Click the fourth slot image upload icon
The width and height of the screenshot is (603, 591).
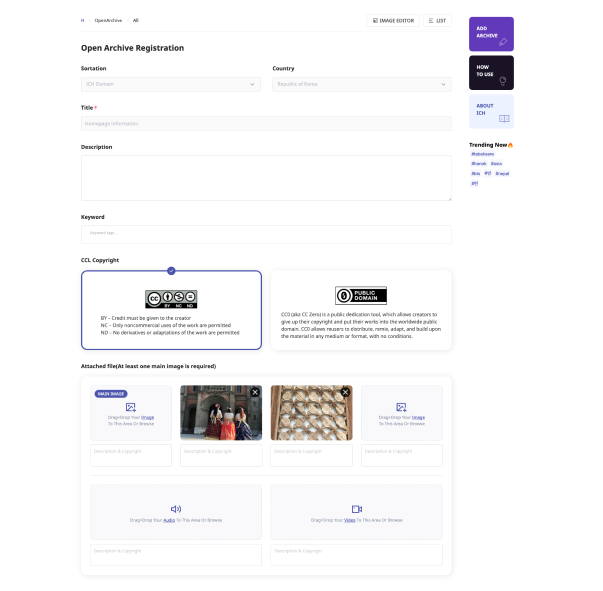(x=401, y=407)
